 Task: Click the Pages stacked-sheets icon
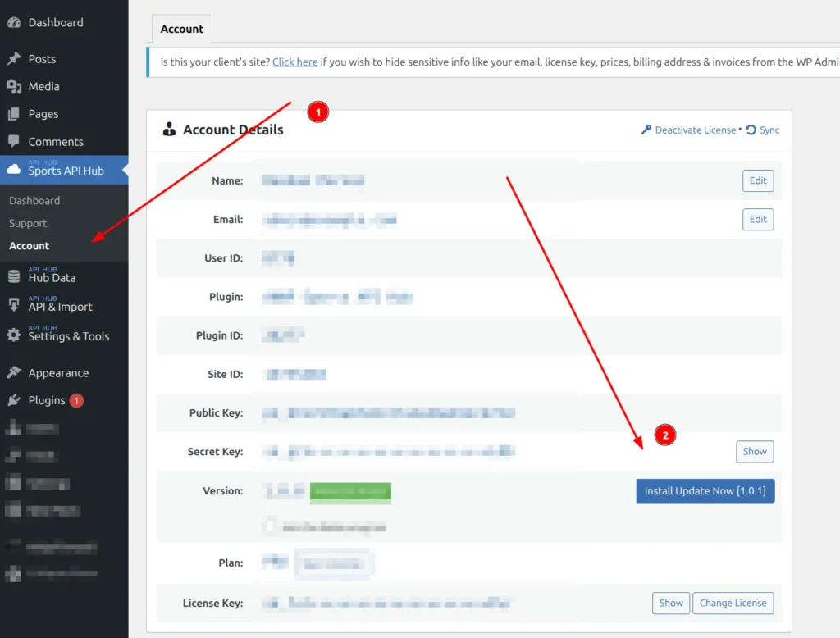coord(14,113)
